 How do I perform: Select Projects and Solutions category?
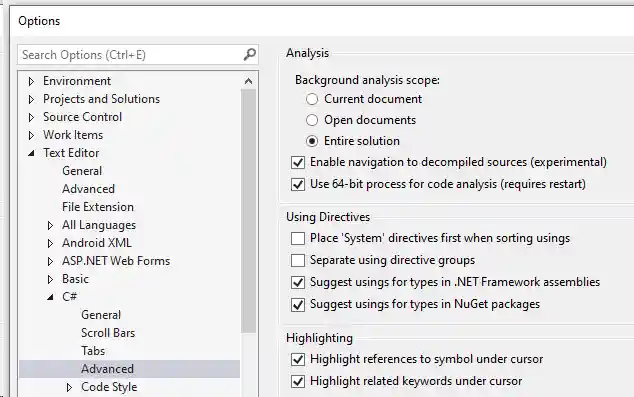[x=101, y=99]
